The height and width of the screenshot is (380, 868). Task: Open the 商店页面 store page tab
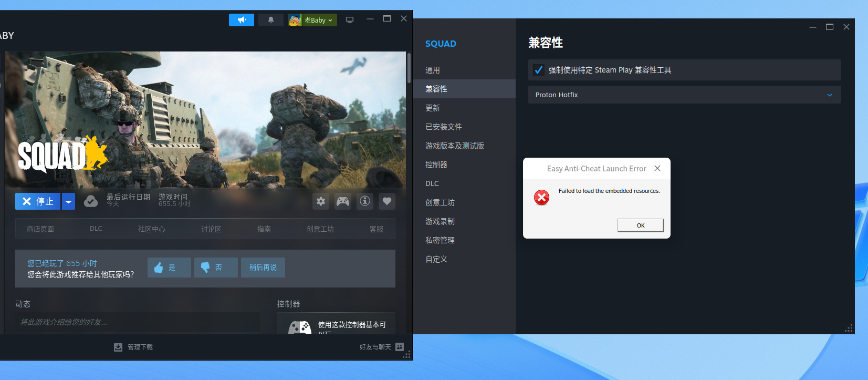[40, 229]
